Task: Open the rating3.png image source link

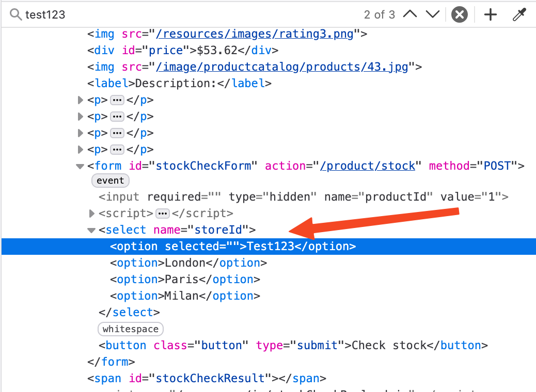Action: tap(255, 34)
